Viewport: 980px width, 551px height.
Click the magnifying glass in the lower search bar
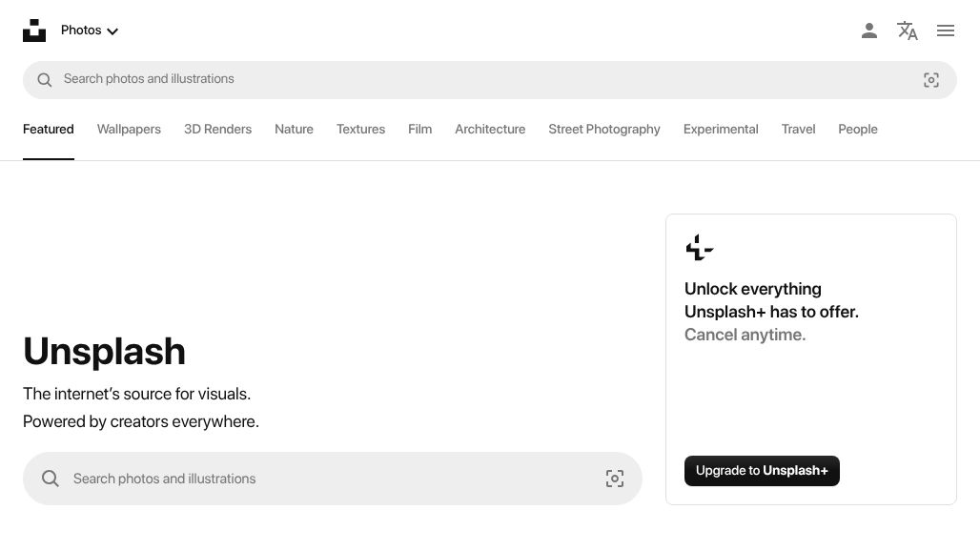51,479
